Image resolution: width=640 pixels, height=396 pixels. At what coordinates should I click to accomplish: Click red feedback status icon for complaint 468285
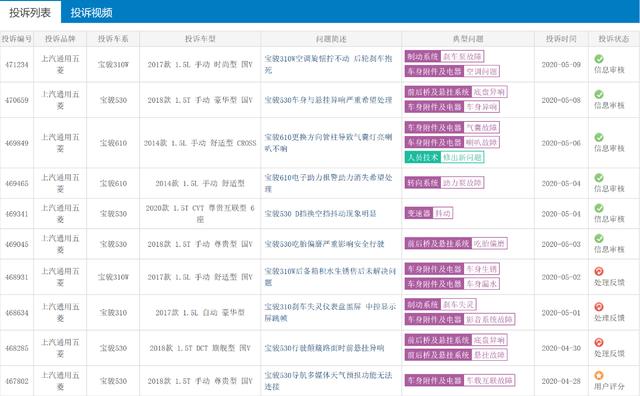point(599,342)
